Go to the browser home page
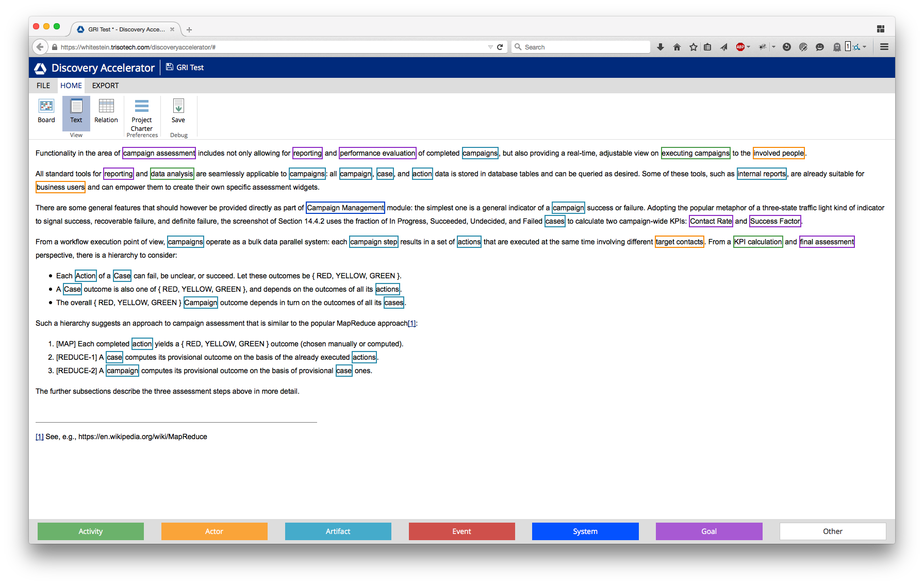The height and width of the screenshot is (585, 924). [x=677, y=47]
